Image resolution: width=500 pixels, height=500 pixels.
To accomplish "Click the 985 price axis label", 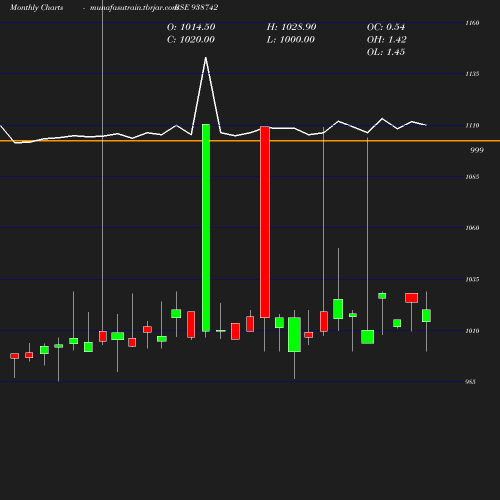I will pyautogui.click(x=470, y=382).
